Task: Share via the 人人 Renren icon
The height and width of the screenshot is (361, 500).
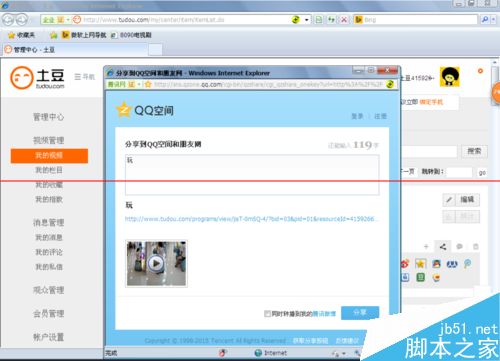Action: (452, 264)
